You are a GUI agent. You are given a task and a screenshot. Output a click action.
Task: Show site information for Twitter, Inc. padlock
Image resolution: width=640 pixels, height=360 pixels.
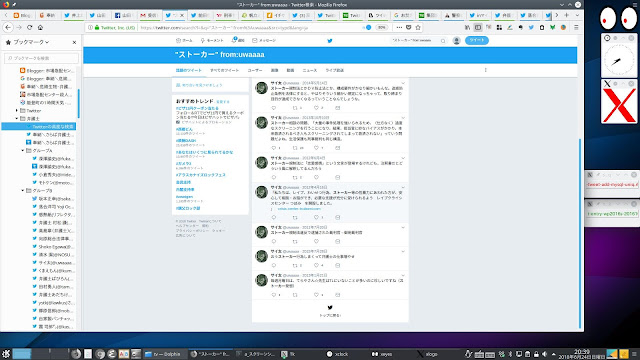pos(97,28)
